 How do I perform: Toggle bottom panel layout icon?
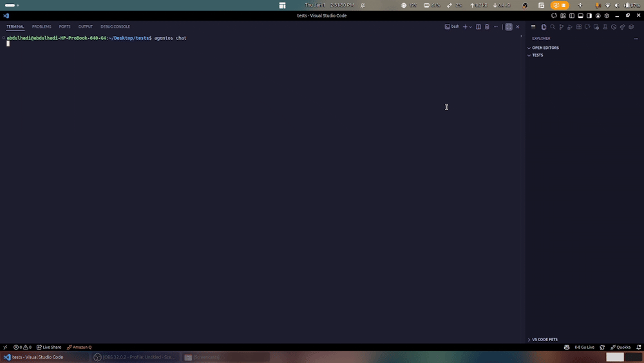[580, 15]
